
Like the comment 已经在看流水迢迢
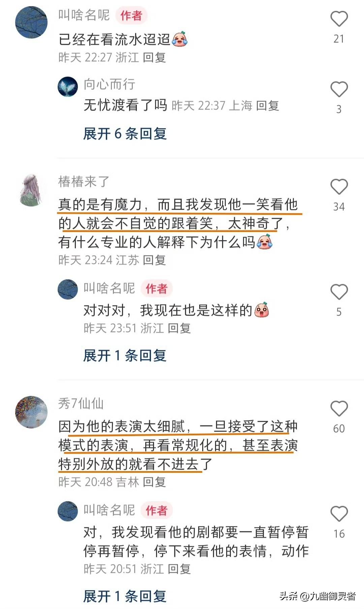click(339, 19)
